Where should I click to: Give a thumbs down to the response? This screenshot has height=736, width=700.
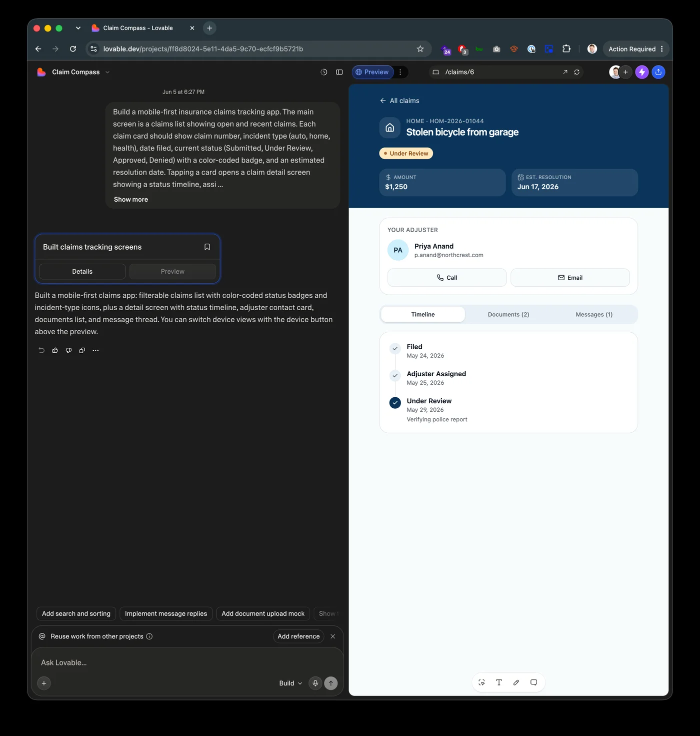tap(68, 350)
